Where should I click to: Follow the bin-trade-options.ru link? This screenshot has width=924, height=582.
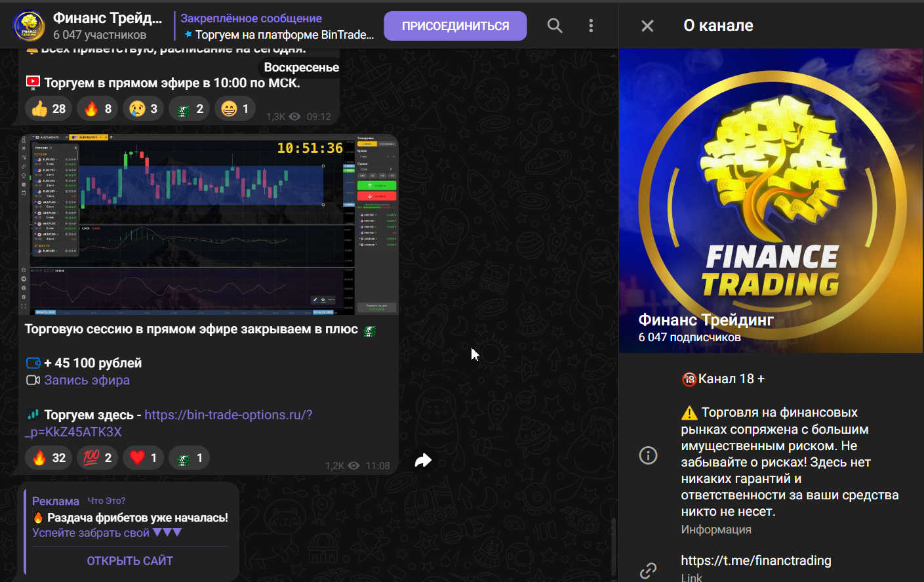(169, 423)
